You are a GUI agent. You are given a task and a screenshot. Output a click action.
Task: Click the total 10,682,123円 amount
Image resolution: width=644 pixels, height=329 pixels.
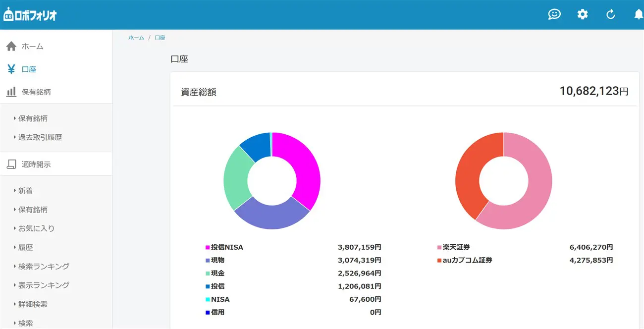pyautogui.click(x=594, y=91)
